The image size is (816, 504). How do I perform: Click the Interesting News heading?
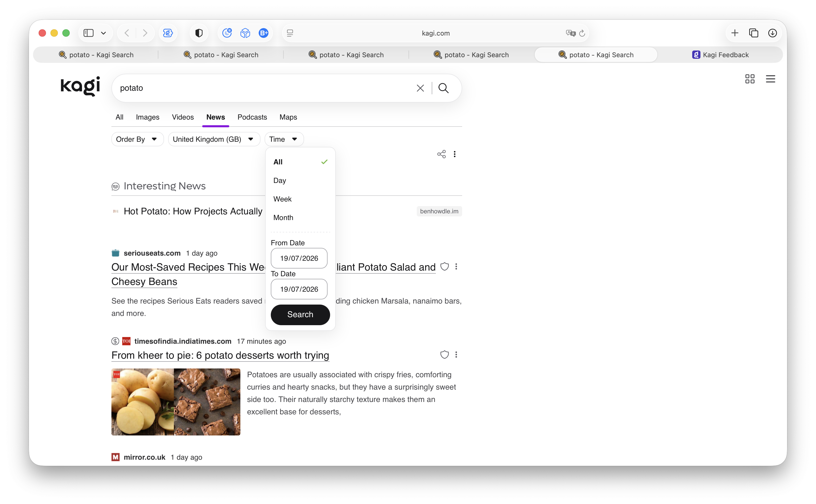pyautogui.click(x=165, y=186)
